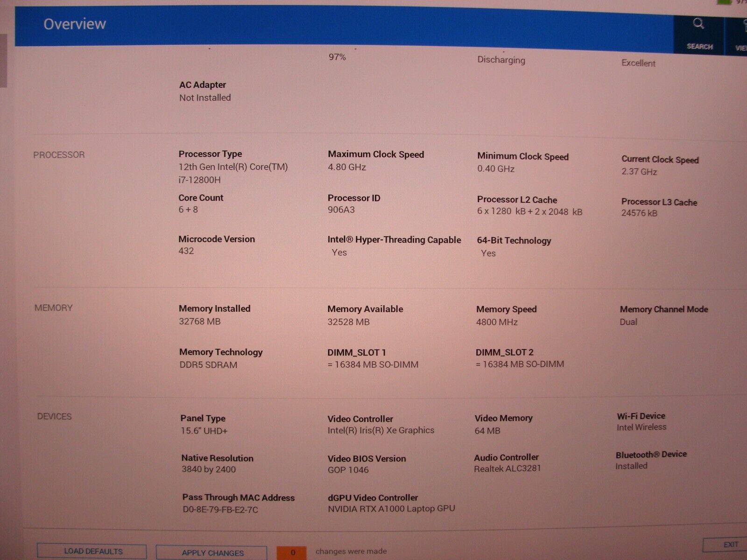747x560 pixels.
Task: Click the DIMM_SLOT 2 label
Action: [x=505, y=352]
